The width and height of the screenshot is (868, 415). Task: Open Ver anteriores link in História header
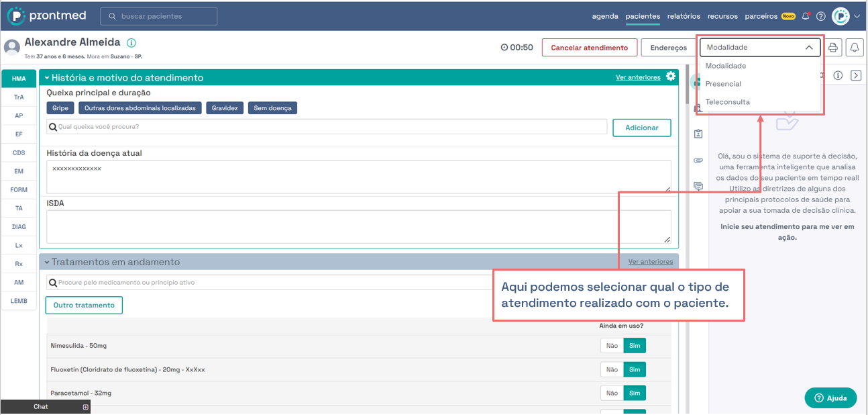coord(638,77)
